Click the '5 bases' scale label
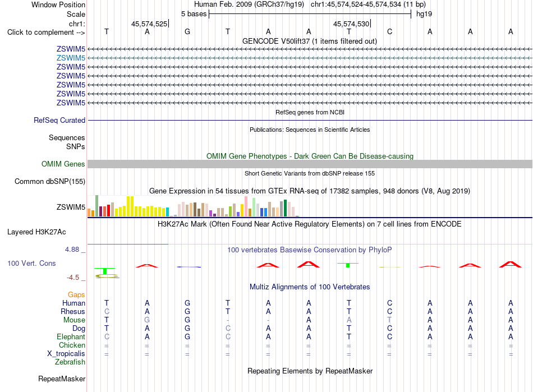This screenshot has width=533, height=392. tap(194, 14)
